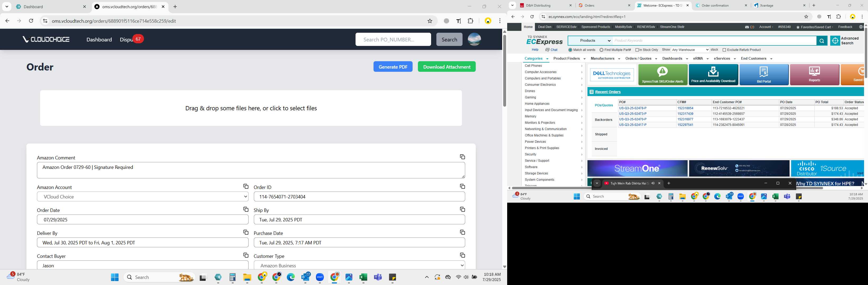
Task: Open the Favorites/Saved Cart menu
Action: 814,27
